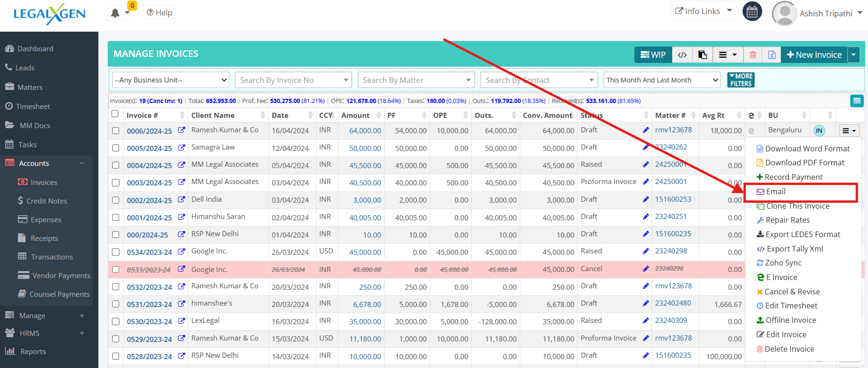Click the Search By Invoice No field
868x368 pixels.
point(293,80)
